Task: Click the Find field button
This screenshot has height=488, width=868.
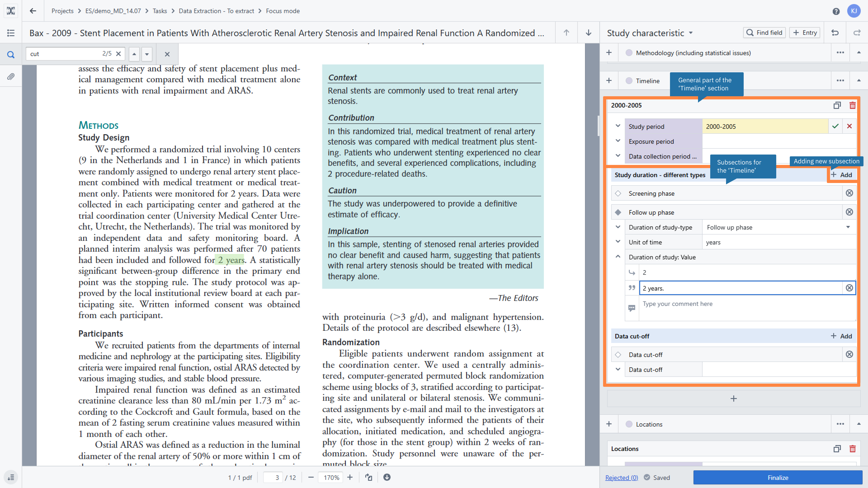Action: [764, 33]
